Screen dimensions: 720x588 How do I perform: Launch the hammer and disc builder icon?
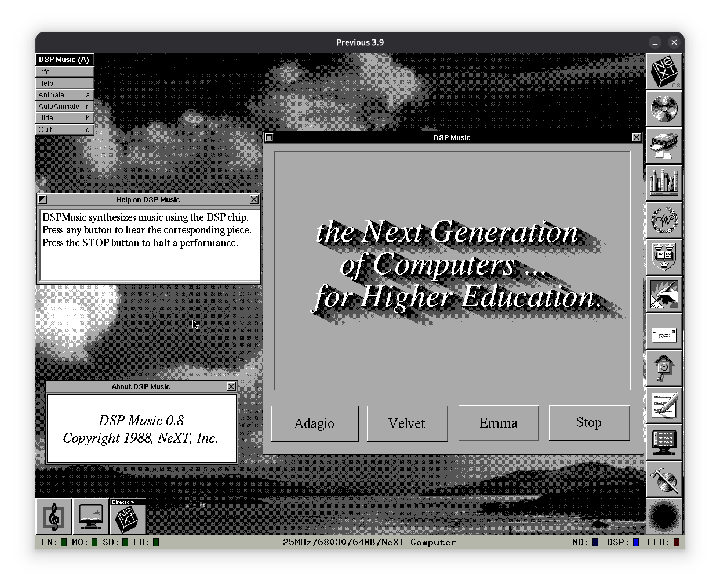pyautogui.click(x=664, y=480)
